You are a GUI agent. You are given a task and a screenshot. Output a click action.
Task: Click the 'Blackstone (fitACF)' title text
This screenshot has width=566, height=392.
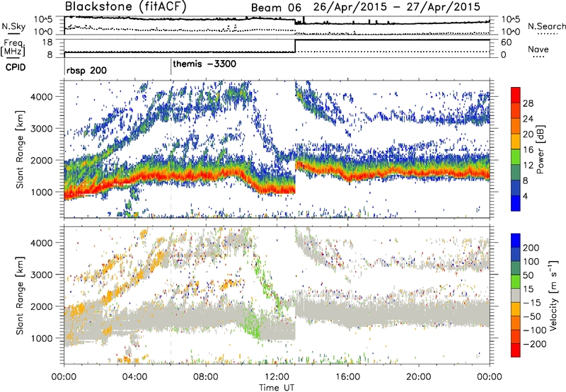[126, 7]
